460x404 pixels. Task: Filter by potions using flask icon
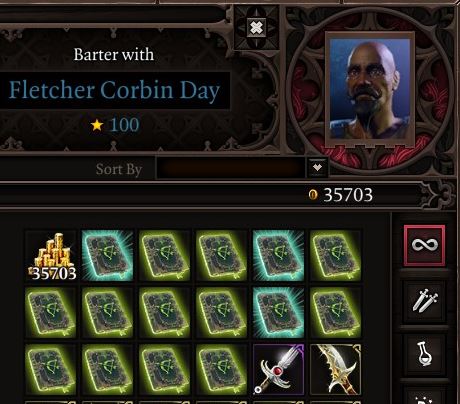pos(424,354)
